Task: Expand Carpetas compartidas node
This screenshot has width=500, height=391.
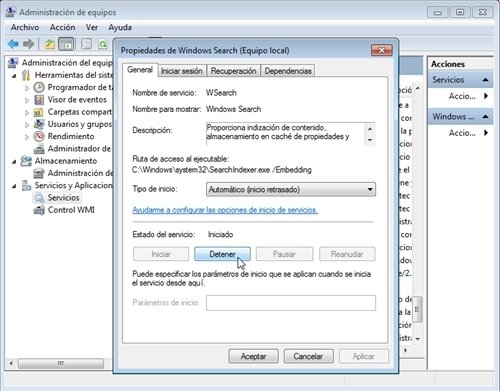Action: [x=27, y=113]
